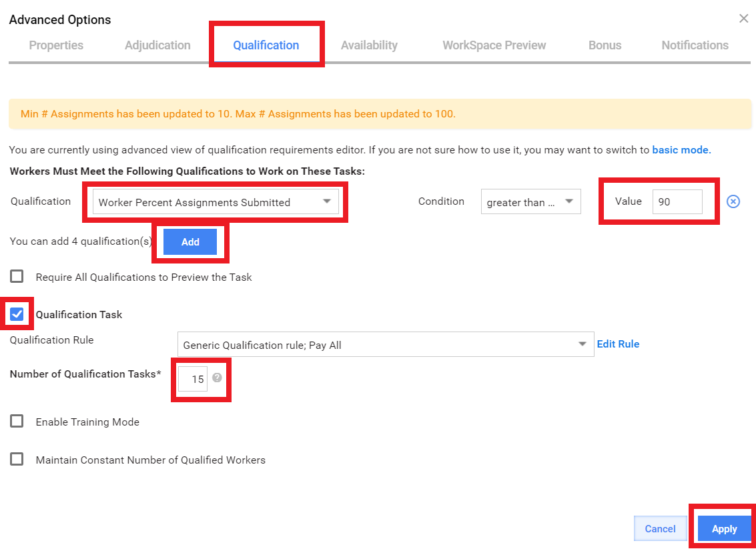Add another qualification
Image resolution: width=756 pixels, height=553 pixels.
tap(190, 242)
